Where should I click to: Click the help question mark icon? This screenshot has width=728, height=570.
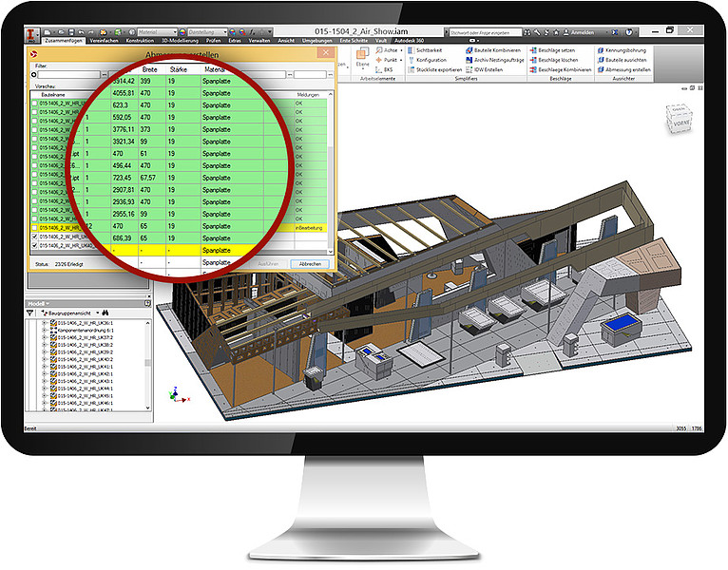pos(629,32)
